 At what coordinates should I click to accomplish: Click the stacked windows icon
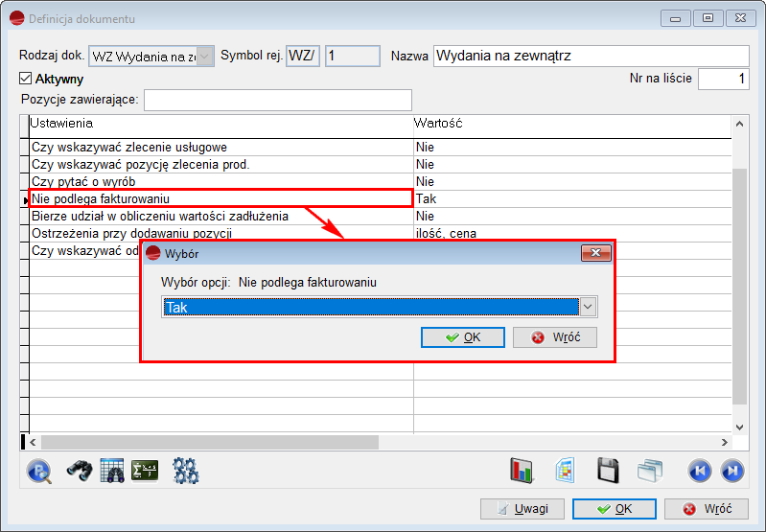650,471
